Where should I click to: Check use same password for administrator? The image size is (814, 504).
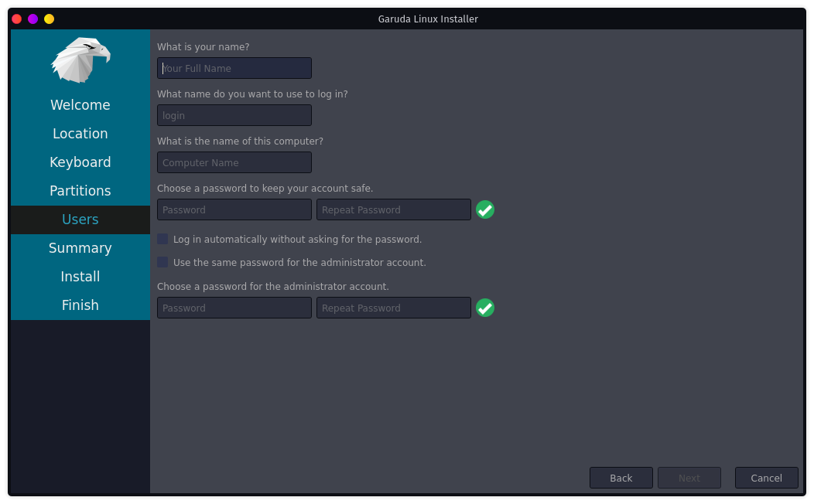[x=162, y=262]
